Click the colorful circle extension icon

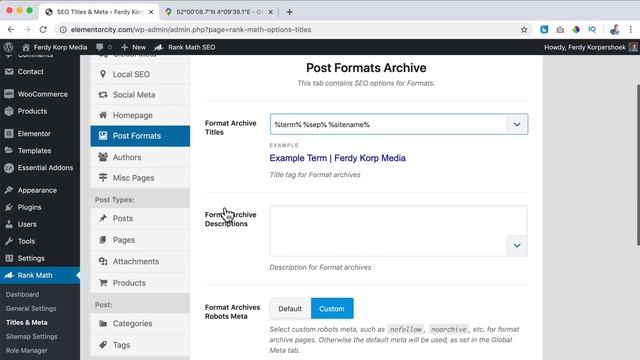576,29
